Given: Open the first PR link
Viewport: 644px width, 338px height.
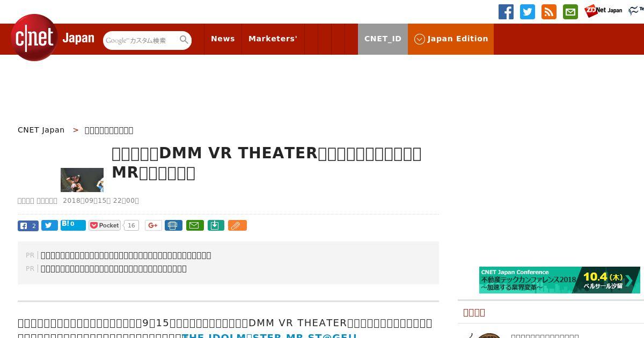Looking at the screenshot, I should point(126,255).
